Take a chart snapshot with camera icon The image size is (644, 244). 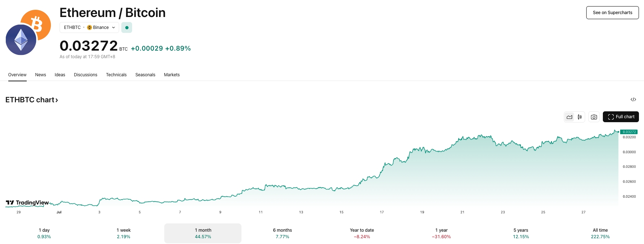(x=594, y=117)
